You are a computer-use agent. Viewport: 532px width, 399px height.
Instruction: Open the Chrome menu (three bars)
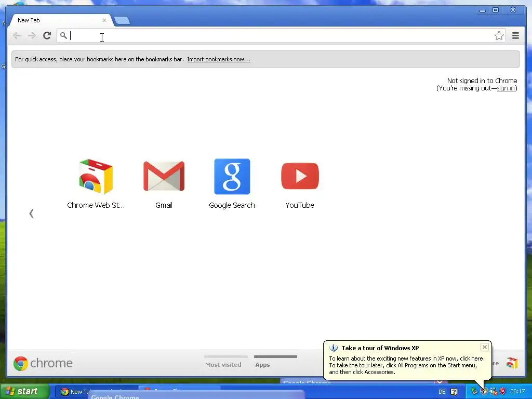[515, 36]
